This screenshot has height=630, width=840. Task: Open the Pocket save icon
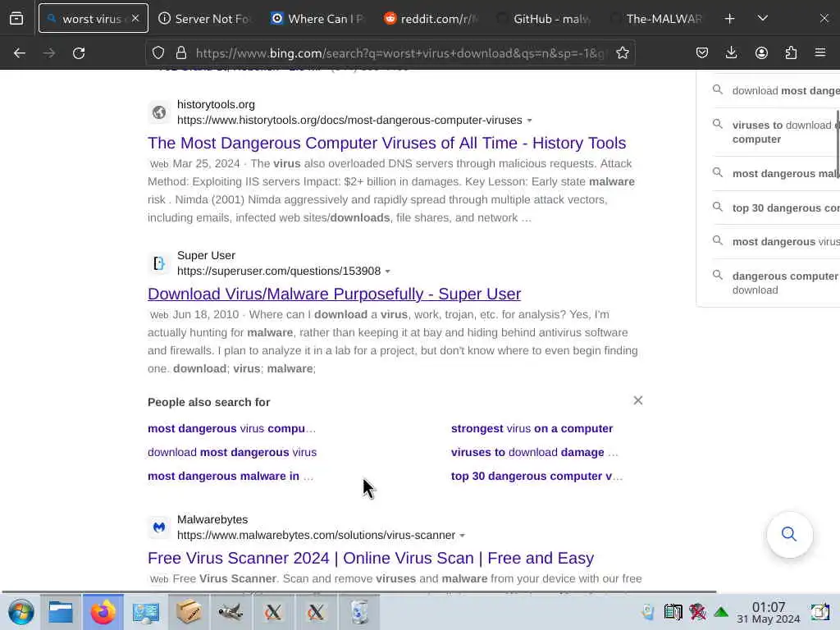[702, 53]
